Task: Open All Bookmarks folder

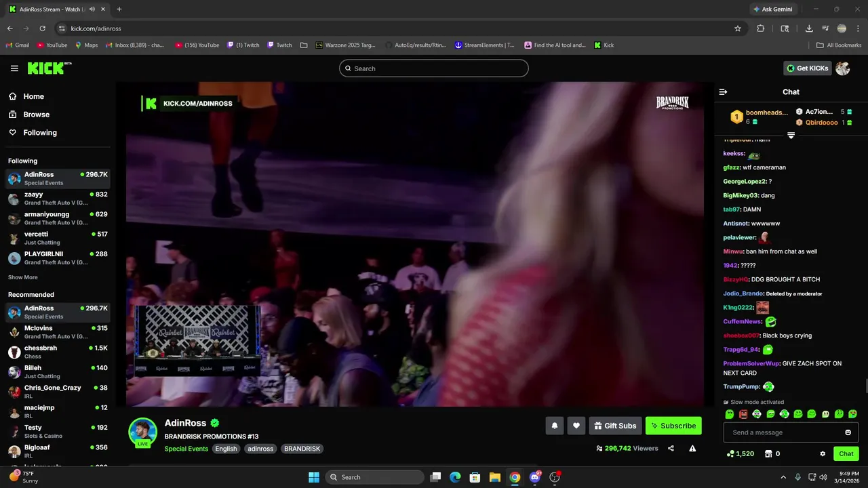Action: [839, 45]
